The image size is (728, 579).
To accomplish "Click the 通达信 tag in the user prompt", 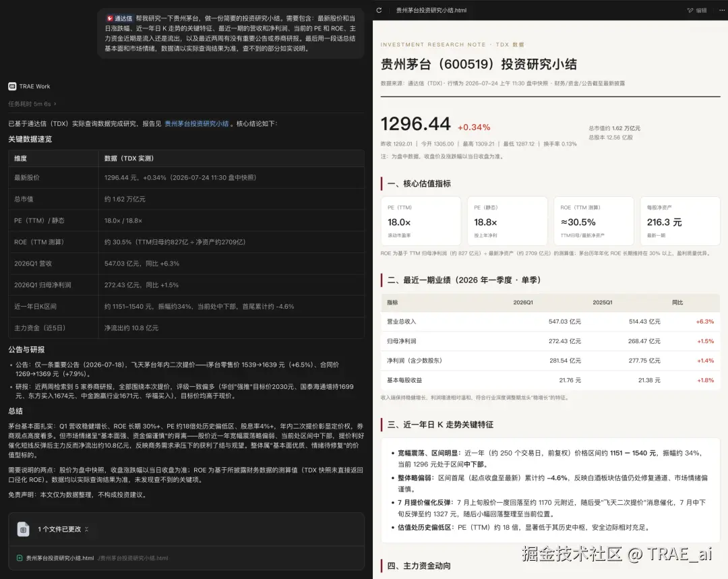I will pyautogui.click(x=120, y=19).
